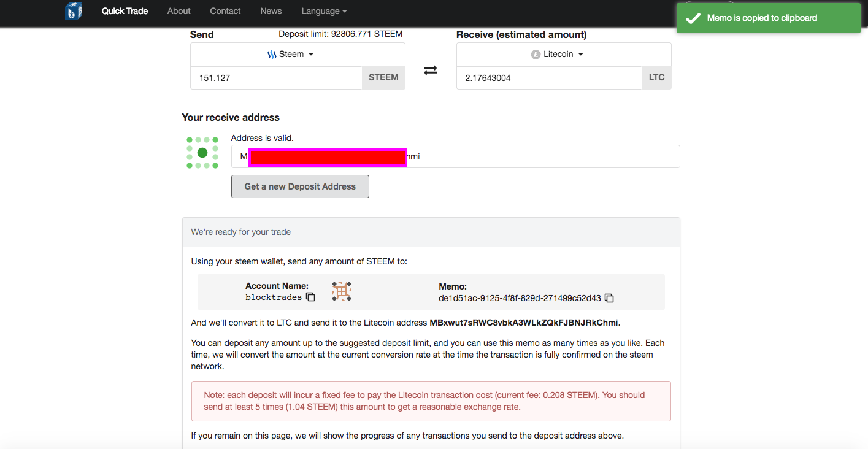Click the checkmark in the notification

pos(693,18)
